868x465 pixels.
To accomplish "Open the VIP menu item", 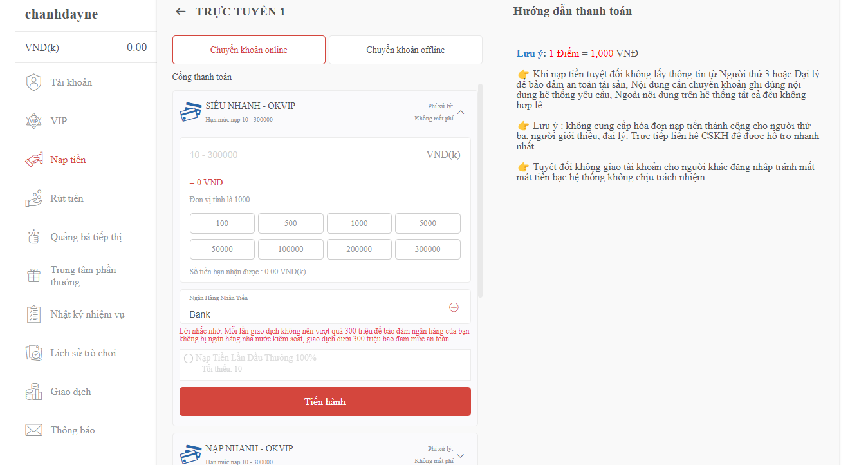I will pos(86,121).
